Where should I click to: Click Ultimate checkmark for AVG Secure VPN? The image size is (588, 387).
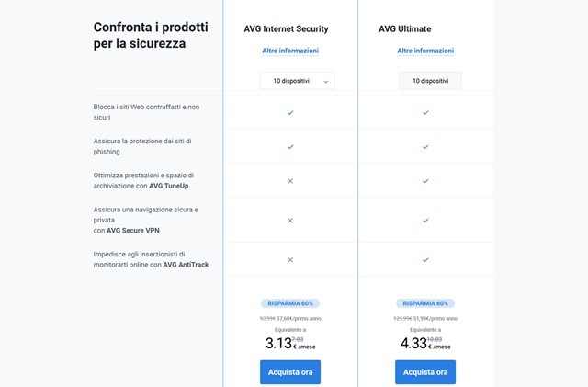point(425,221)
